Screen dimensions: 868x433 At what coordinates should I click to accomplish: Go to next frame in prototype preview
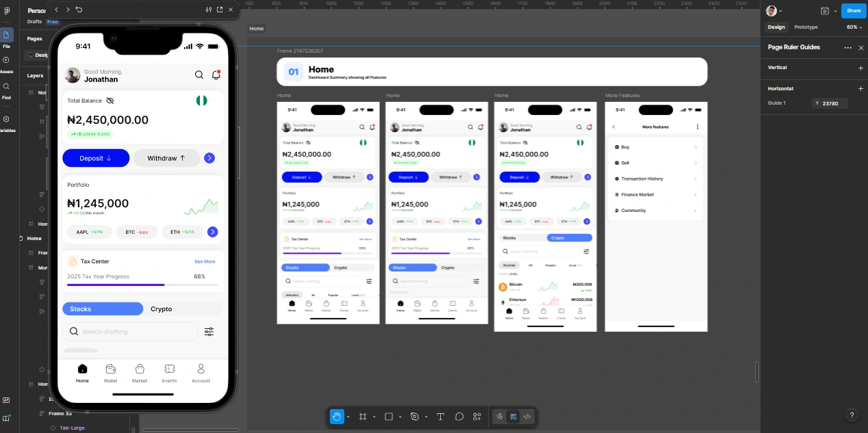click(x=68, y=10)
